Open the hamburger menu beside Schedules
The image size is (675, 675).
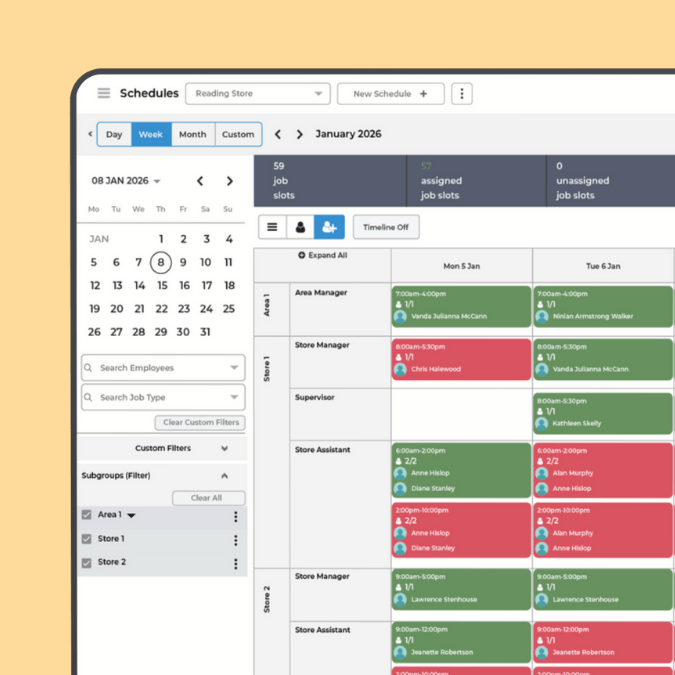click(x=103, y=94)
